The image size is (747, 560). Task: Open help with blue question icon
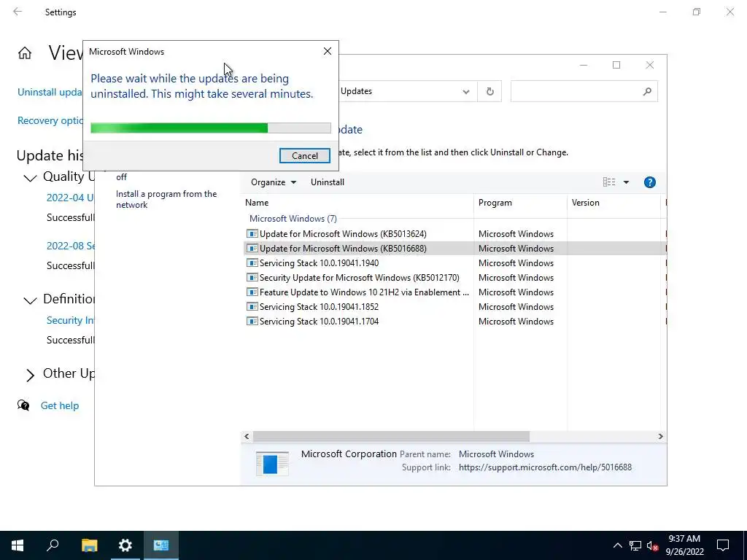click(649, 182)
